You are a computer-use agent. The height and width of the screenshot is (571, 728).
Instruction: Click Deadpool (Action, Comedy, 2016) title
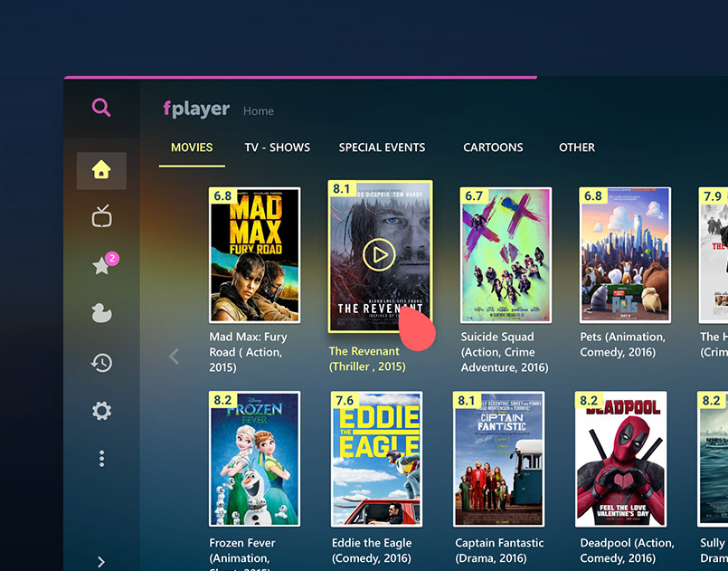[x=628, y=550]
